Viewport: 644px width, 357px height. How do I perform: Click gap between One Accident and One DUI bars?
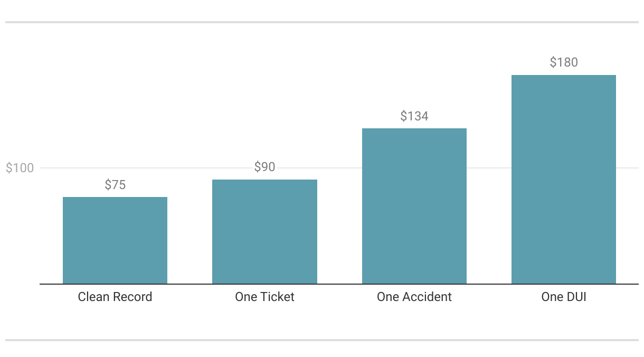(x=489, y=238)
